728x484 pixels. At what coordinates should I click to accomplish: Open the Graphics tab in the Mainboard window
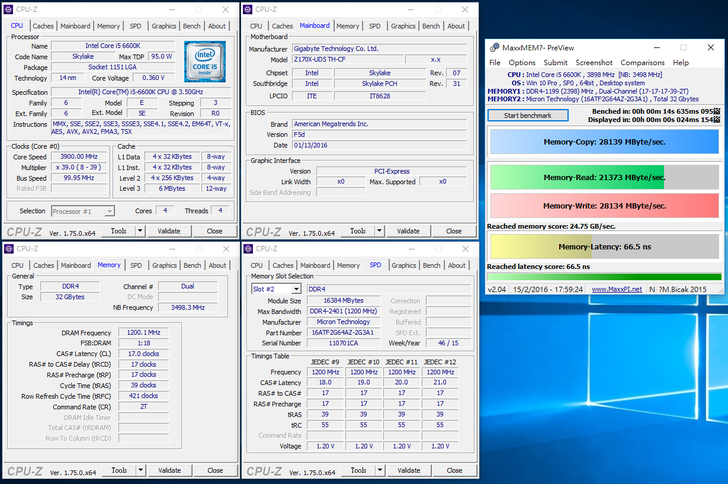[x=403, y=26]
